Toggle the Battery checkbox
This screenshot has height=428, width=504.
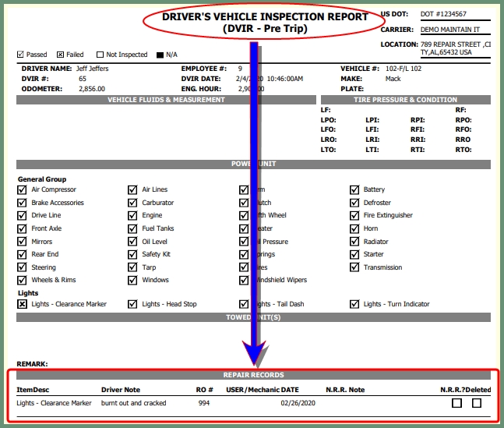coord(354,189)
